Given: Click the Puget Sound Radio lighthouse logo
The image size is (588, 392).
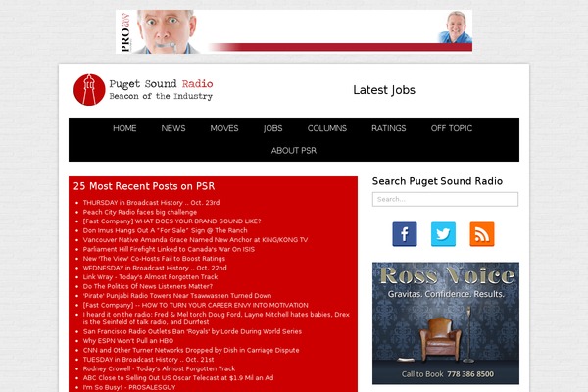Looking at the screenshot, I should pos(89,89).
